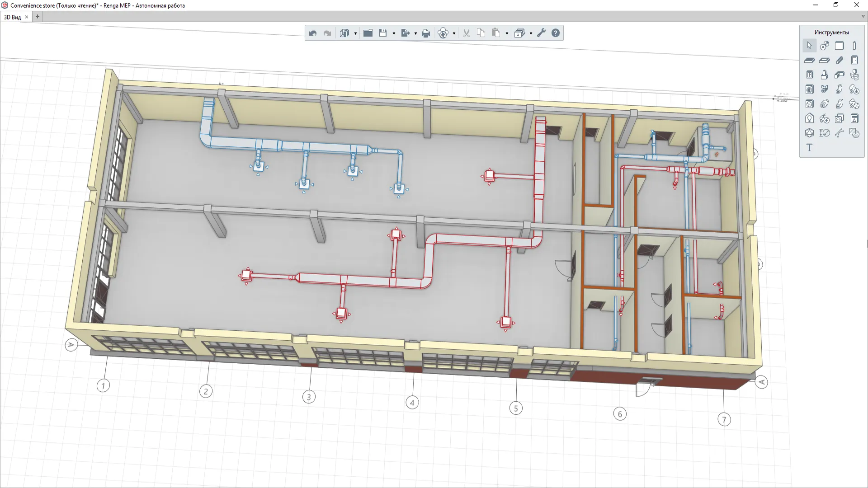This screenshot has height=488, width=868.
Task: Click grid axis marker number 4
Action: (412, 403)
